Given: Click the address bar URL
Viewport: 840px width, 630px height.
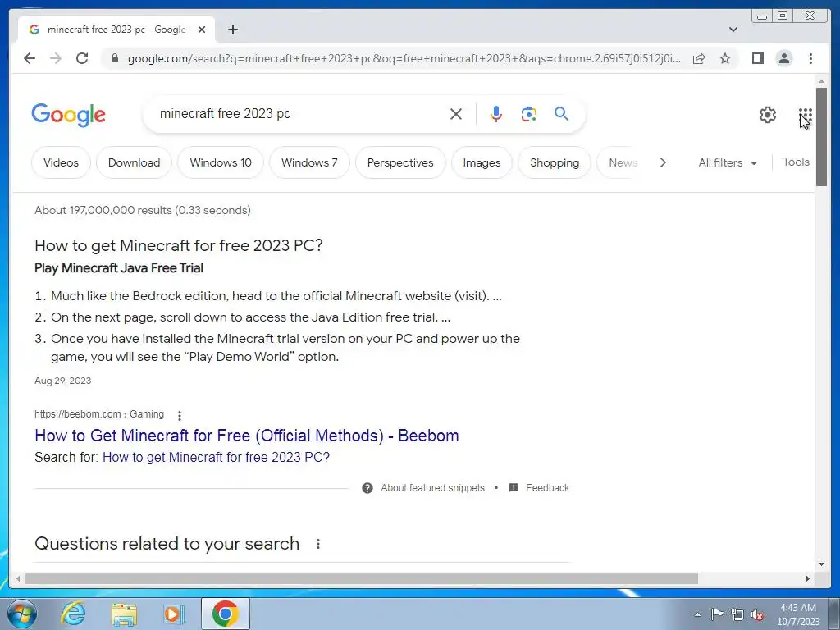Looking at the screenshot, I should click(x=404, y=58).
